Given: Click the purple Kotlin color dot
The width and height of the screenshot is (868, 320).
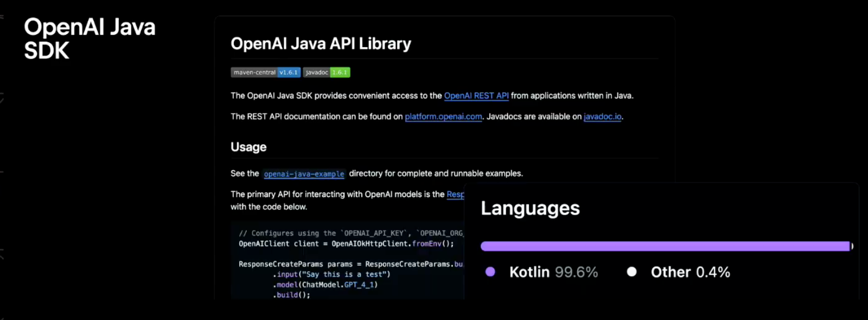Looking at the screenshot, I should (490, 272).
